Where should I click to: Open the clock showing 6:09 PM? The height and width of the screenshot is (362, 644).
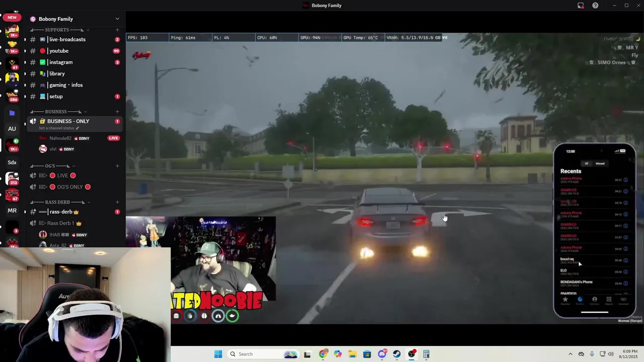click(629, 354)
